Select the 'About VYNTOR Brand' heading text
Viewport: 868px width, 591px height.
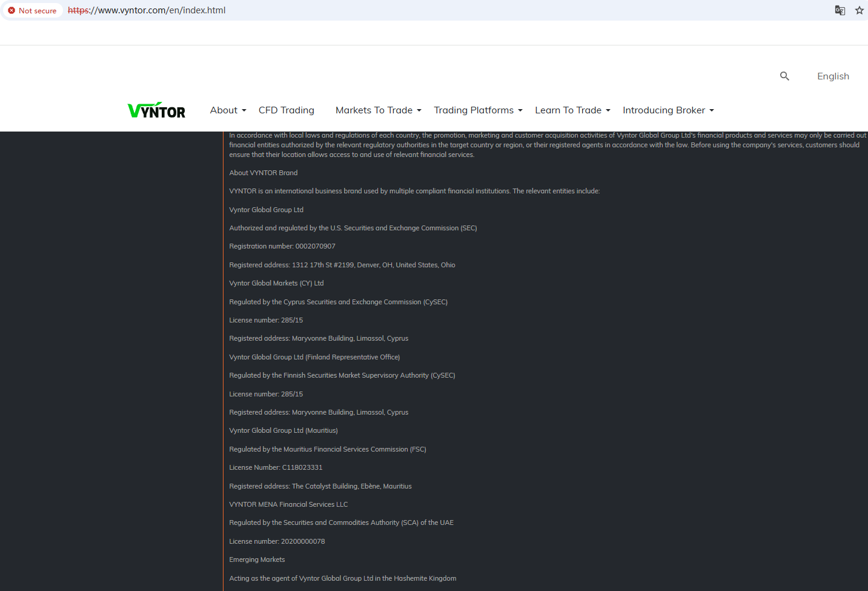(x=263, y=173)
